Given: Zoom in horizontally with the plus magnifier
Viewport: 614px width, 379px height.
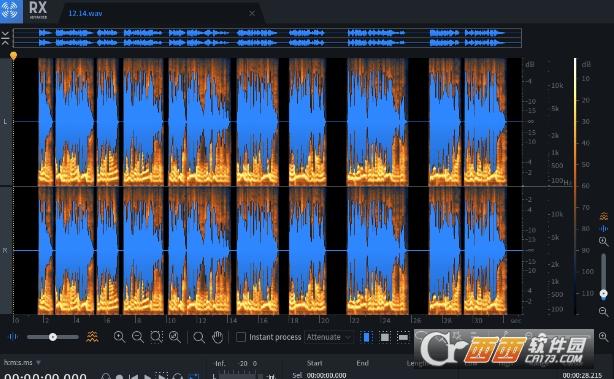Looking at the screenshot, I should (119, 337).
